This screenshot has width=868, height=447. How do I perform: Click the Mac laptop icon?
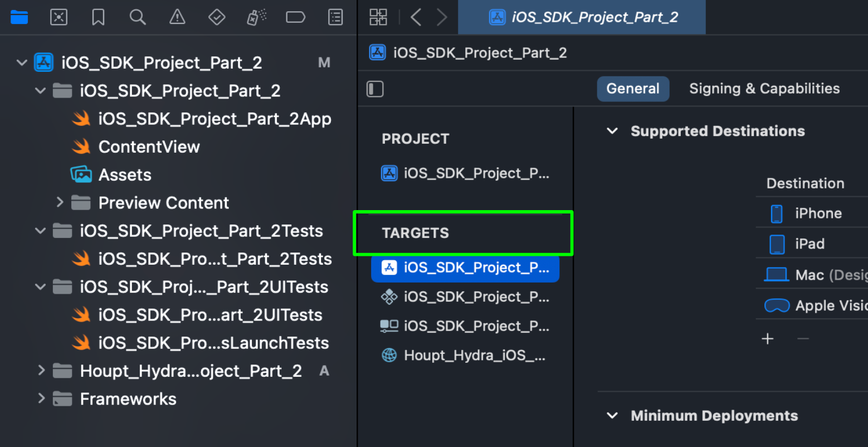(x=776, y=275)
